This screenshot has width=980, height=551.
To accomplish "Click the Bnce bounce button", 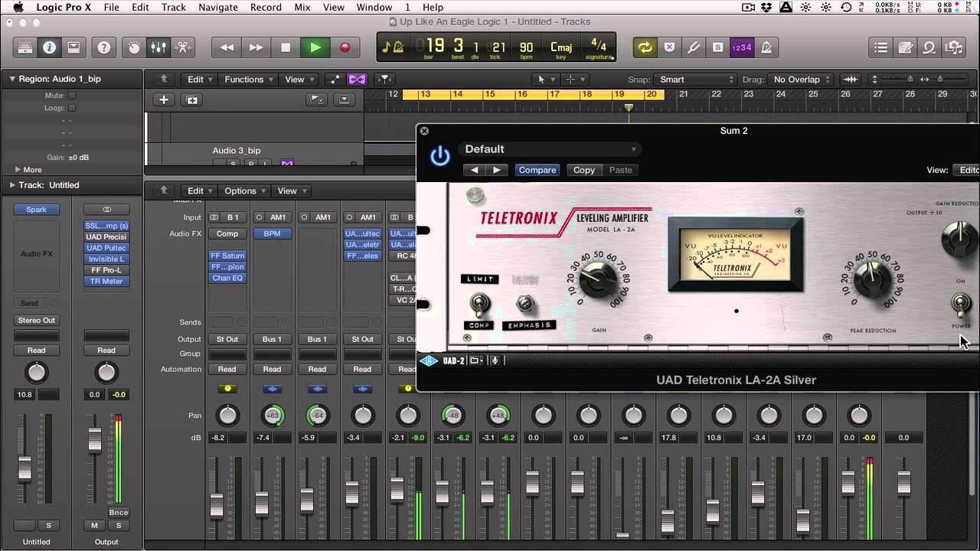I will pos(119,513).
